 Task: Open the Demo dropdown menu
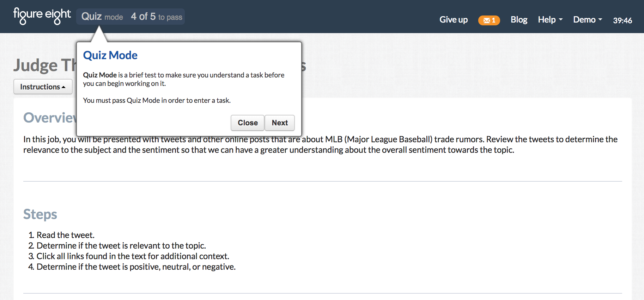point(587,20)
